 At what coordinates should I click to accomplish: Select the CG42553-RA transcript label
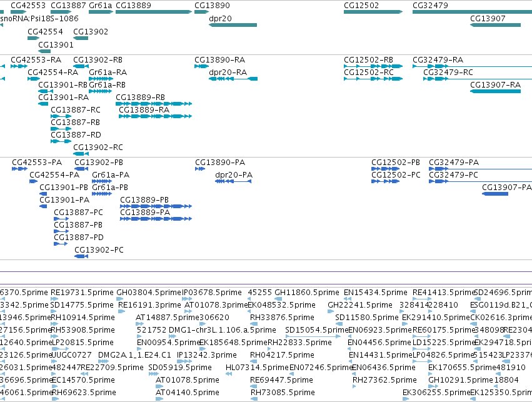(x=36, y=60)
